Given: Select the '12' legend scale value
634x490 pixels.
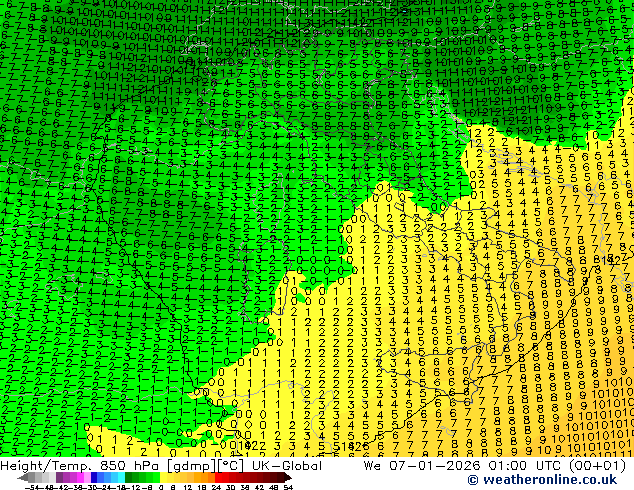Looking at the screenshot, I should [187, 488].
